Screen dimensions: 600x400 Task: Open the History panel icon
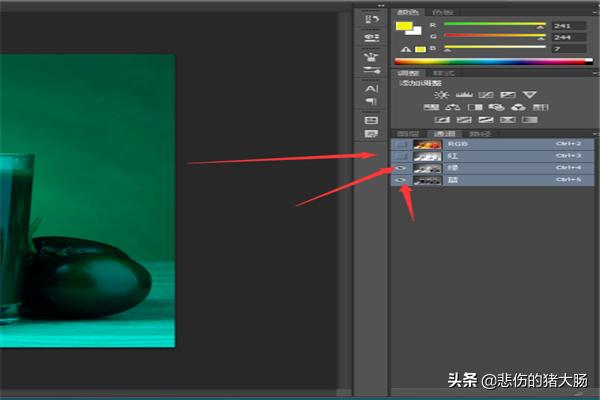371,20
